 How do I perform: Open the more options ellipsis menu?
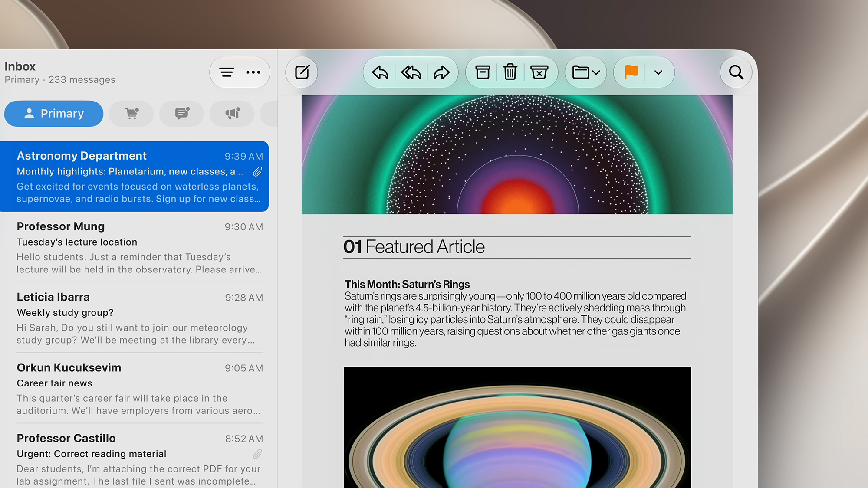[253, 72]
